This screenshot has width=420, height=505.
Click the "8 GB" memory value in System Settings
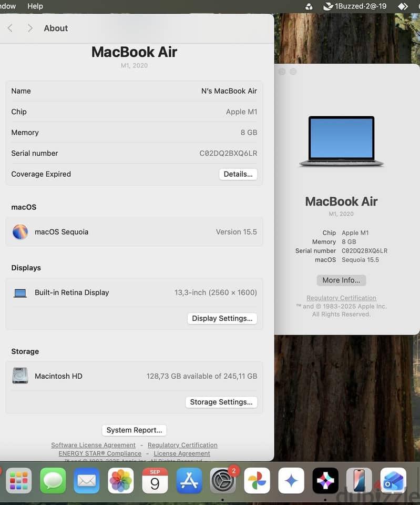pyautogui.click(x=249, y=133)
